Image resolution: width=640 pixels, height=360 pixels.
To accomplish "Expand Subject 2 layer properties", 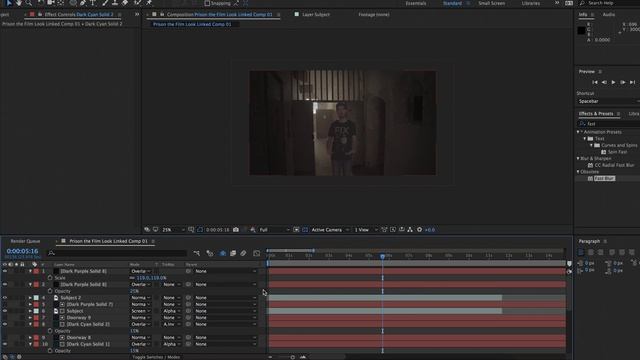I will coord(30,298).
